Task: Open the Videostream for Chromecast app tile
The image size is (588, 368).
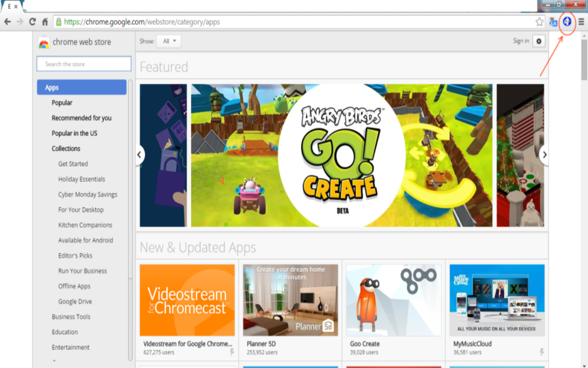Action: tap(187, 300)
